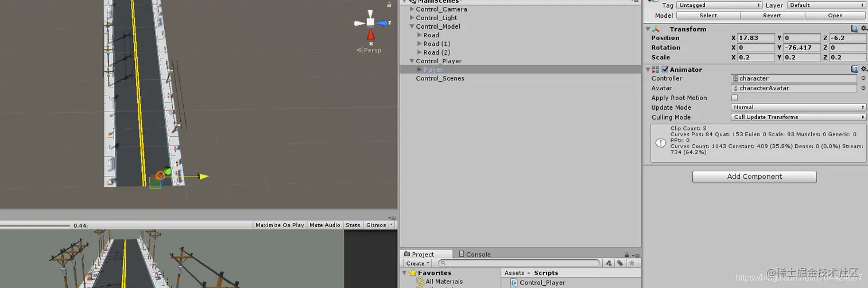Image resolution: width=868 pixels, height=288 pixels.
Task: Click the Animator component icon
Action: click(x=656, y=70)
